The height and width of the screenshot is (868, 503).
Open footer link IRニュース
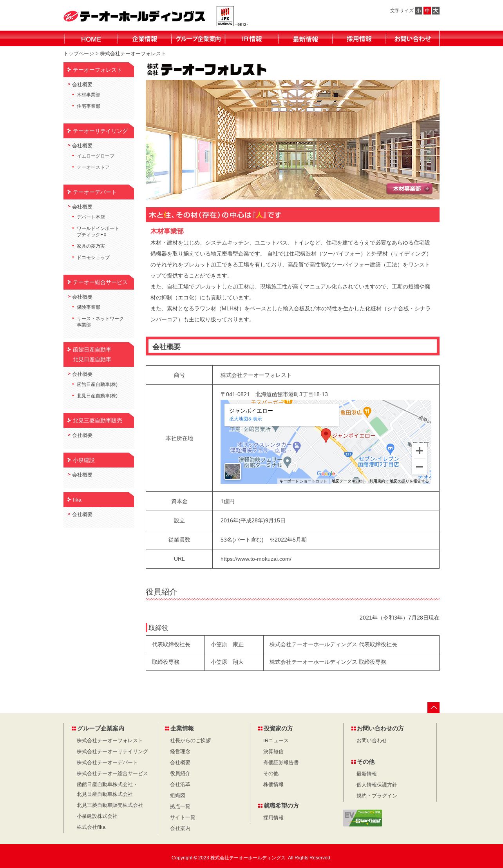click(276, 741)
